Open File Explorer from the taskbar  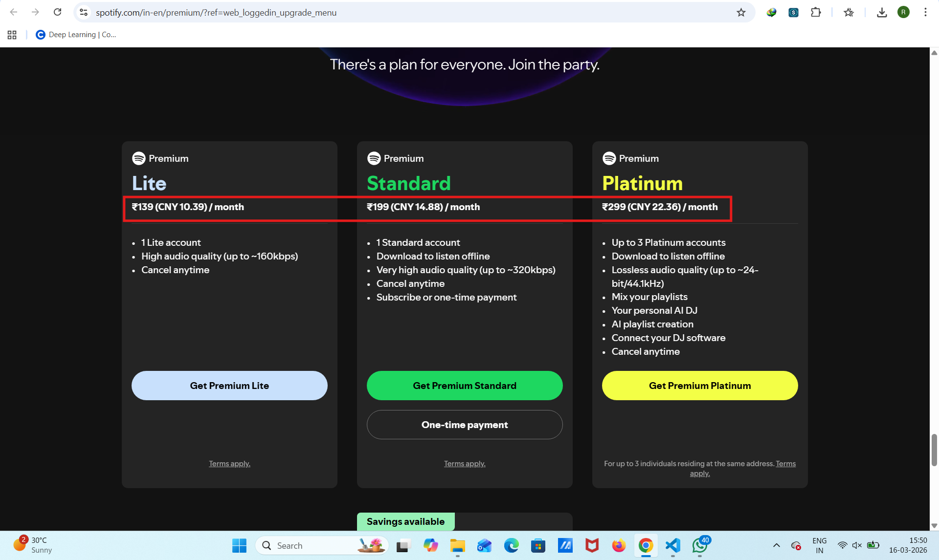tap(457, 545)
